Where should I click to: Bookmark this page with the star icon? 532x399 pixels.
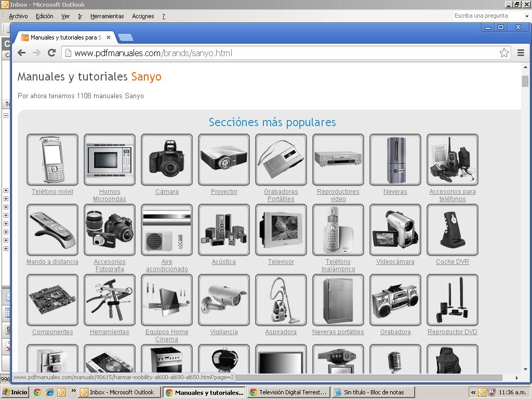point(504,52)
